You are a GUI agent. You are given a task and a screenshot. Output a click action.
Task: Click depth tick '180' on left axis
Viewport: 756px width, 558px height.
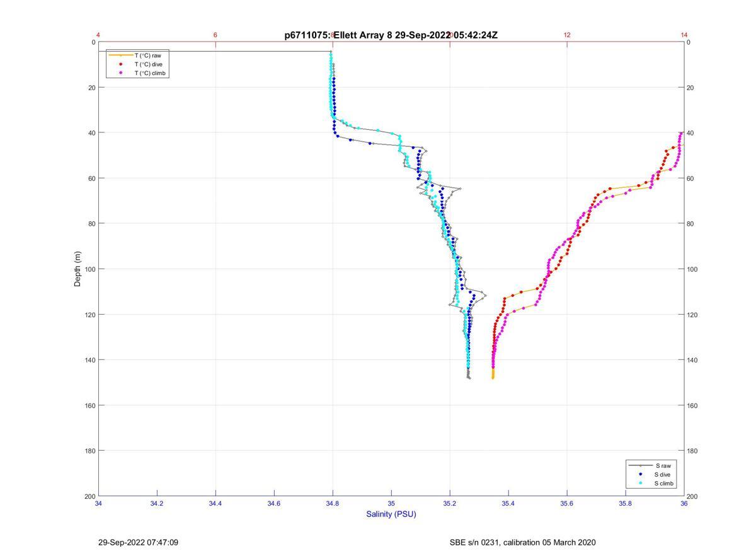pos(90,451)
